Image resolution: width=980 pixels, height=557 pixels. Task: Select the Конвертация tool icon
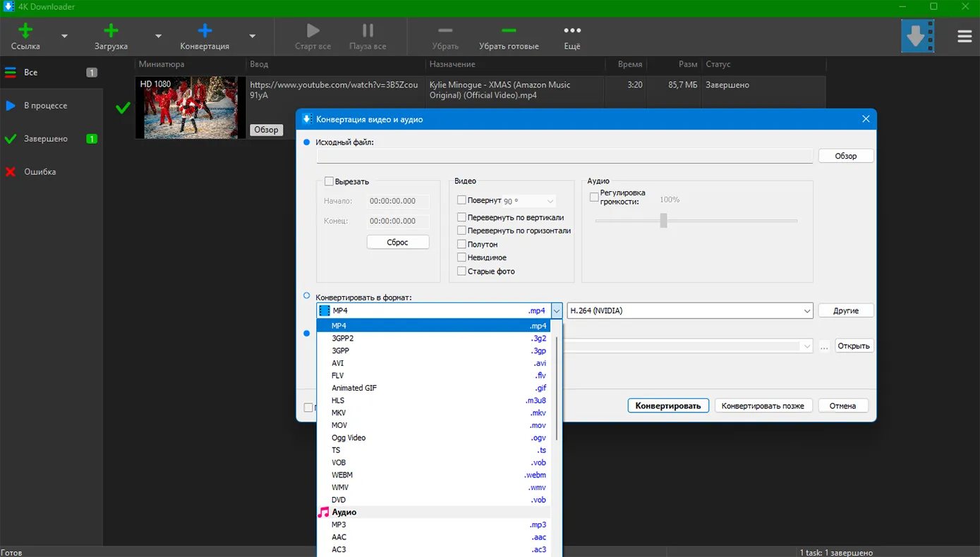204,30
